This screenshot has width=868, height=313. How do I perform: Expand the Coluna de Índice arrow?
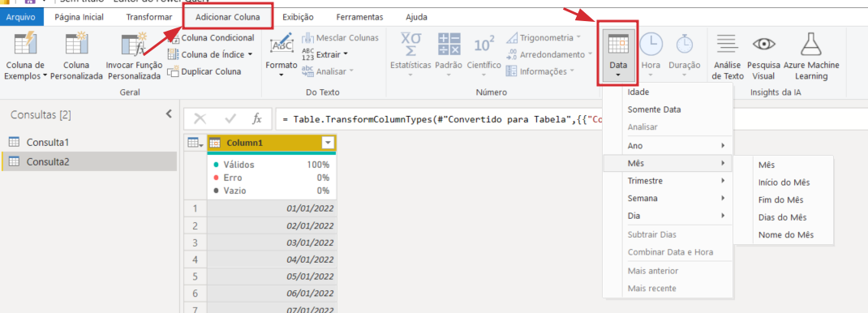tap(250, 54)
